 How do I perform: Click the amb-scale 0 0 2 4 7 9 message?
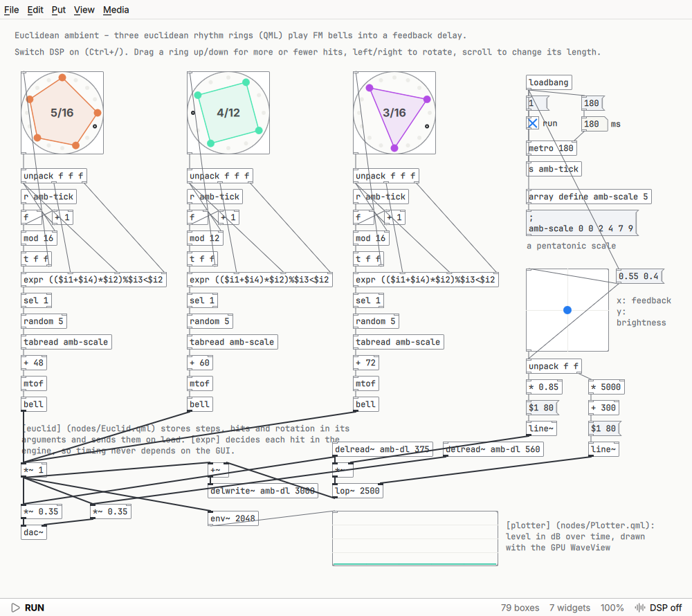click(x=582, y=224)
